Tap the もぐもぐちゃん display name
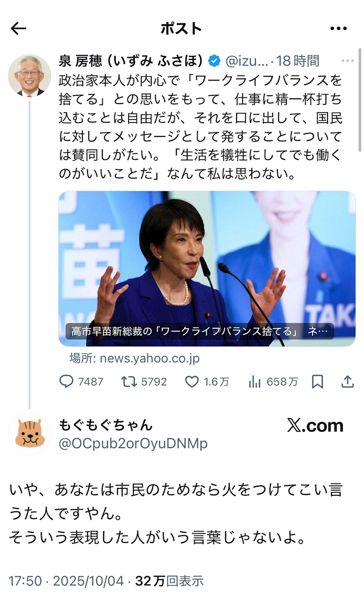The width and height of the screenshot is (364, 604). [x=105, y=425]
